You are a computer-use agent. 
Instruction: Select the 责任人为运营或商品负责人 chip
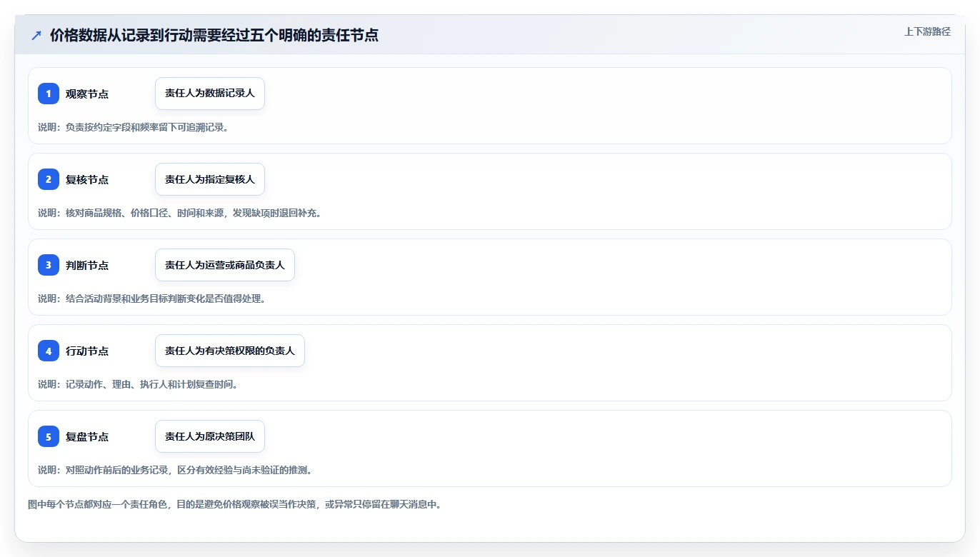(x=225, y=265)
